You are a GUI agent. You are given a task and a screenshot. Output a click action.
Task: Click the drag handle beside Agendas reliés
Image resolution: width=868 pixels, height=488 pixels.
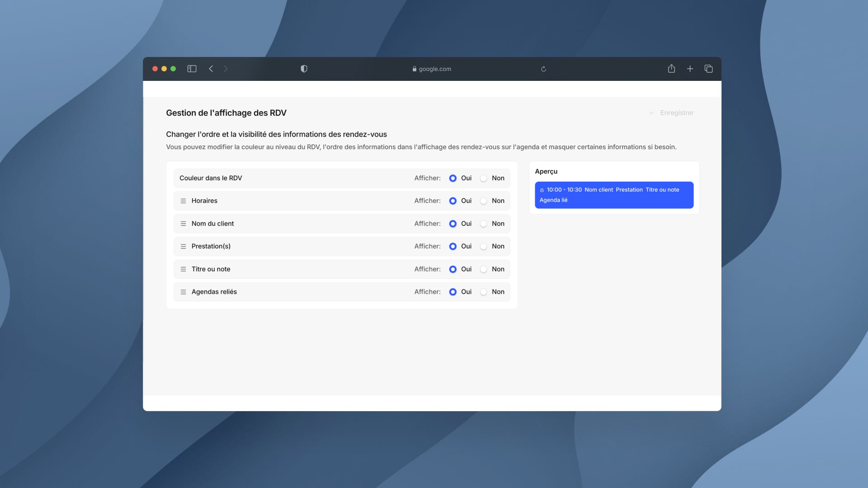point(183,292)
